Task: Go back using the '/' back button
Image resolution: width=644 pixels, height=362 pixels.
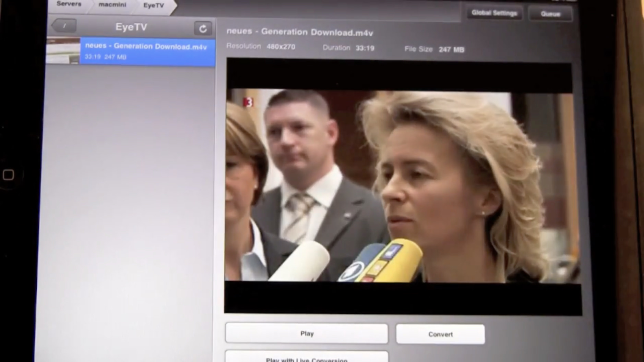Action: [64, 26]
